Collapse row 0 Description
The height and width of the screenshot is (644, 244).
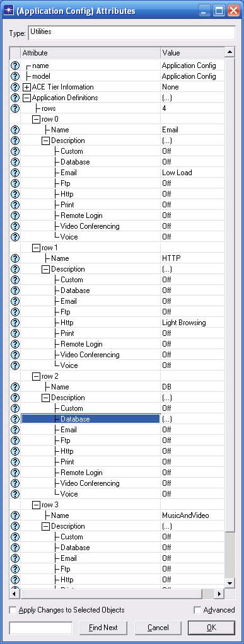point(46,141)
